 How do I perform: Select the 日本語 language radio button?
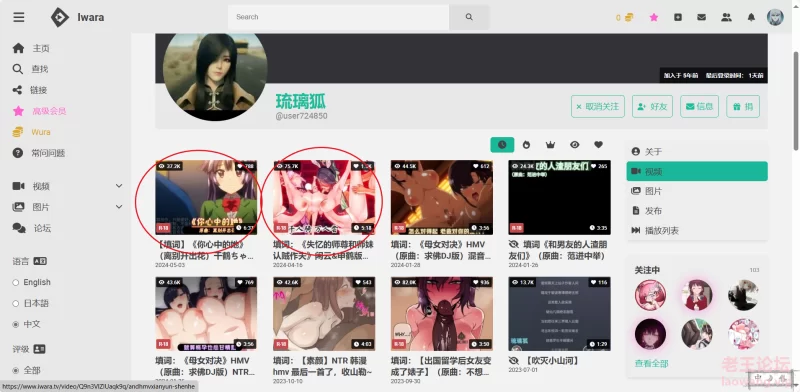pyautogui.click(x=15, y=304)
